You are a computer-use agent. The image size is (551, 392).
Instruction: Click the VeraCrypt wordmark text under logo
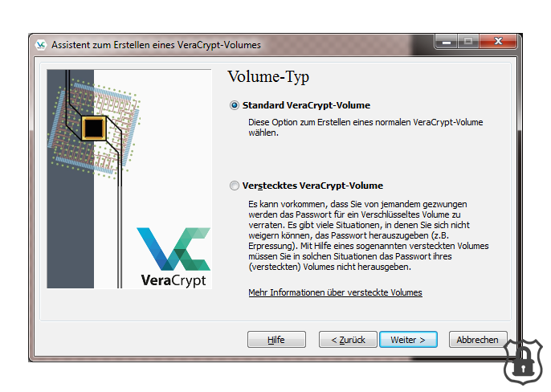click(173, 280)
